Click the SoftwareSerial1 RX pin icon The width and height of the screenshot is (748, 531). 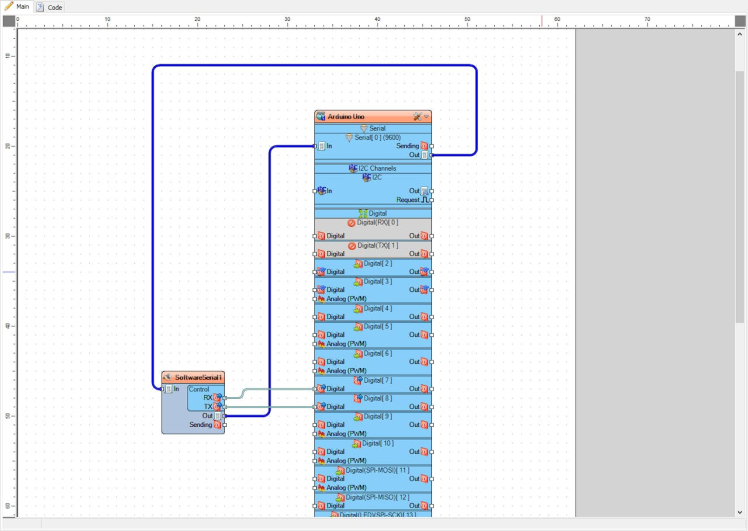(217, 398)
